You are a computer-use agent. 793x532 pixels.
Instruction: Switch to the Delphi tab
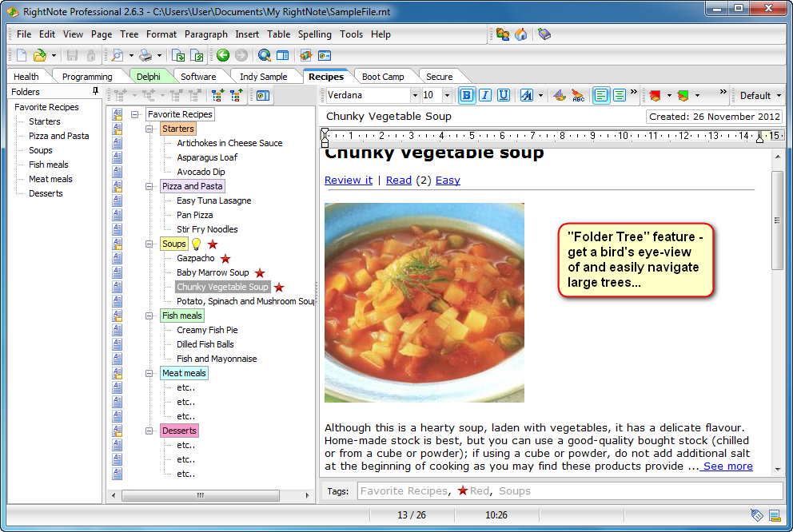pos(148,77)
